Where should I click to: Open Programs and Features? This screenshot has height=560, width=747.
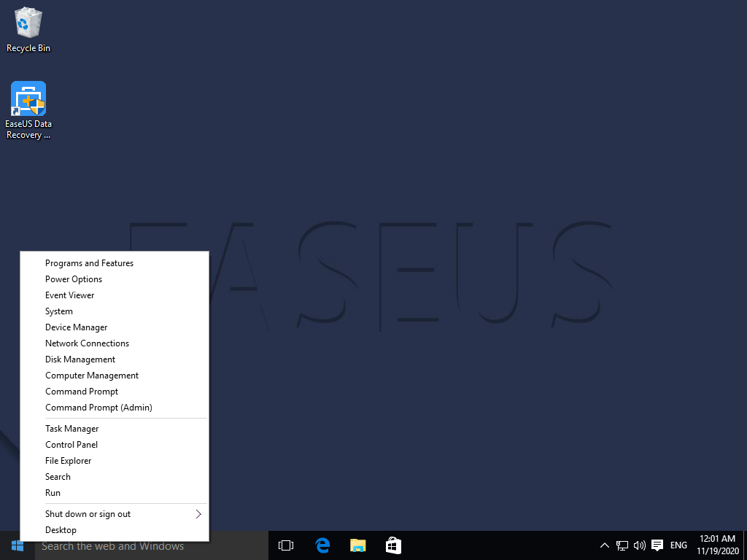click(115, 263)
